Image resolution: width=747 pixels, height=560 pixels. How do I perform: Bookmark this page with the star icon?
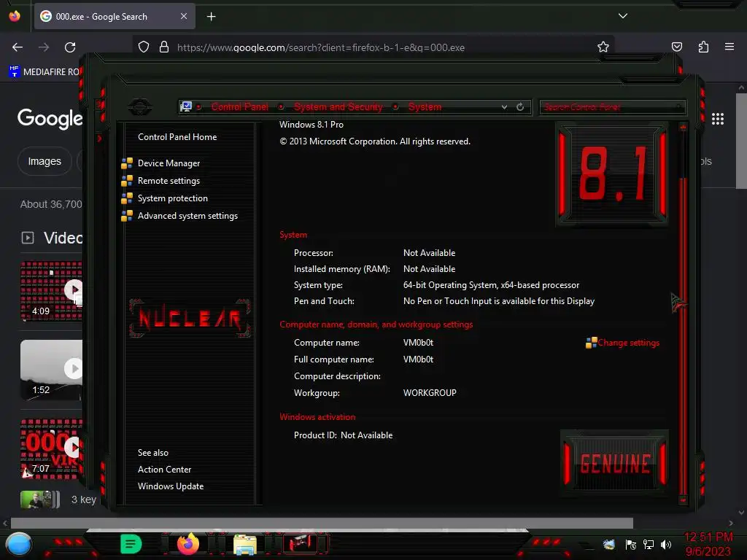click(603, 47)
